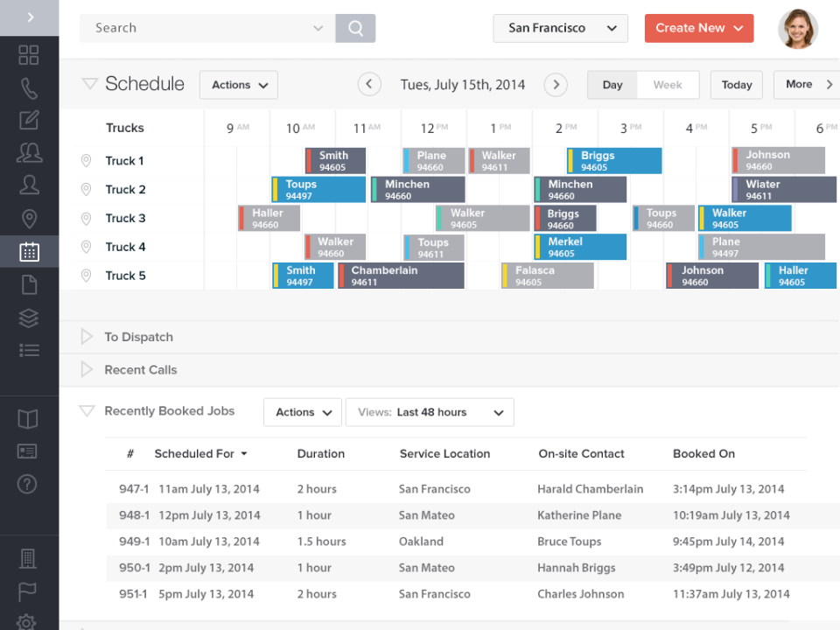Screen dimensions: 840x630
Task: Select the calendar schedule icon in the sidebar
Action: click(x=29, y=251)
